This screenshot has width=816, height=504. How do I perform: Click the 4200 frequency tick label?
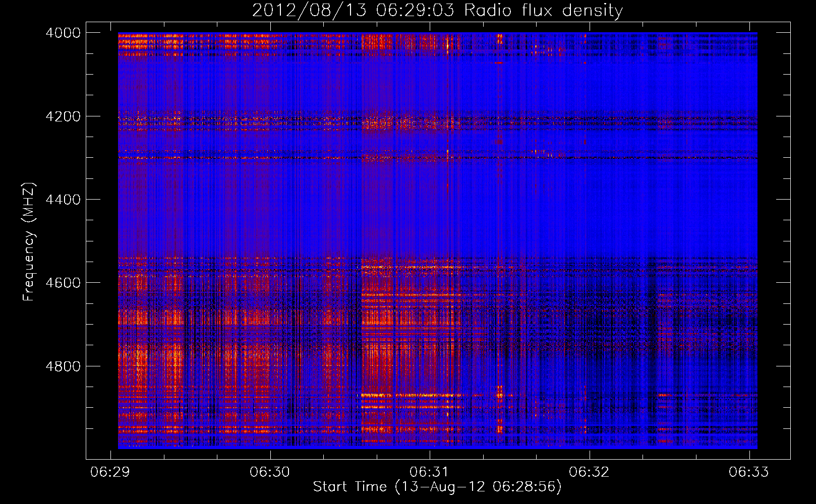click(63, 116)
